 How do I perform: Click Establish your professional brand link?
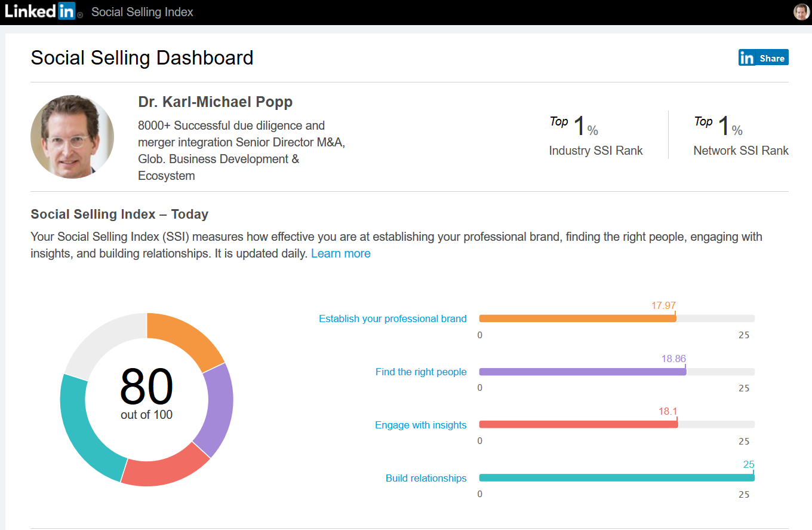point(393,318)
